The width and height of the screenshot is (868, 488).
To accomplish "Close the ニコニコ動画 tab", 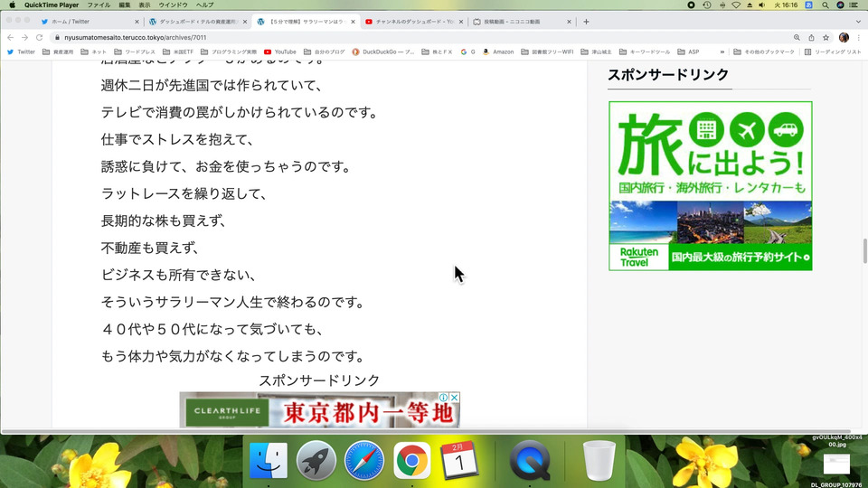I will click(569, 22).
